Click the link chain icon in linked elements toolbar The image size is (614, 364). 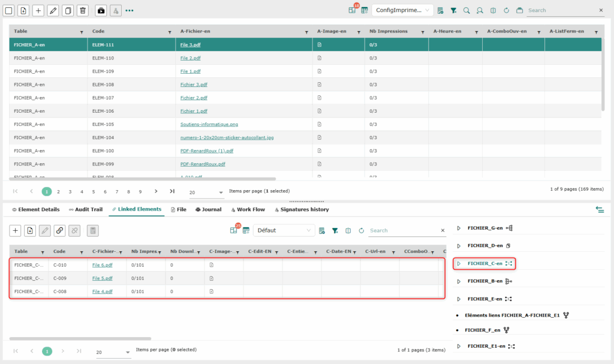pyautogui.click(x=59, y=230)
